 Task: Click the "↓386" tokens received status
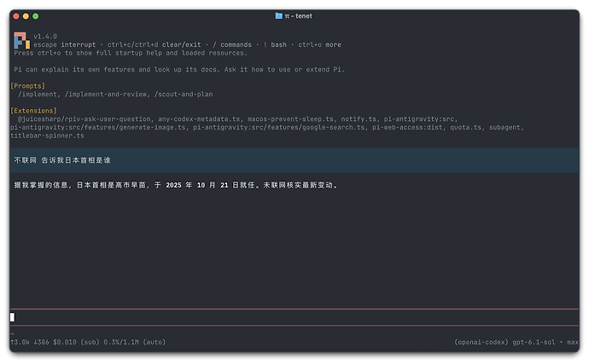[x=41, y=342]
